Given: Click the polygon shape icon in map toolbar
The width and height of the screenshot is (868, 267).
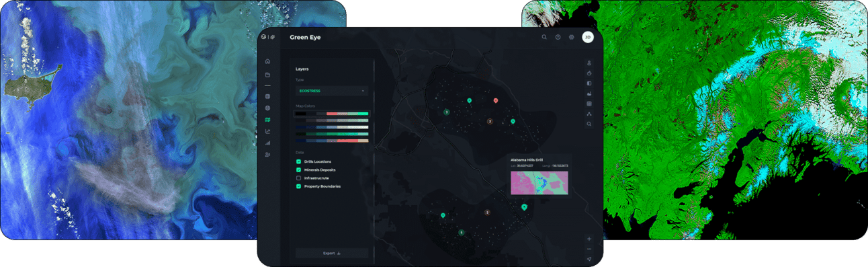Looking at the screenshot, I should [x=589, y=114].
